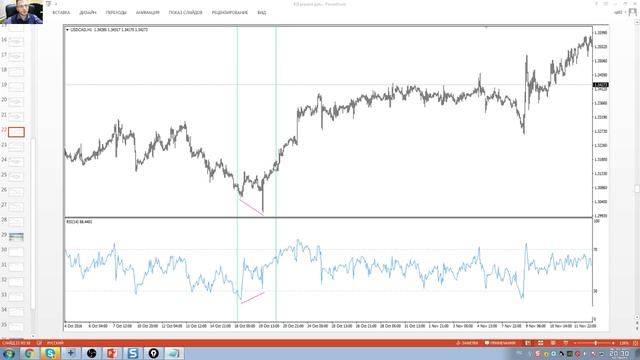Select slide 31 thumbnail
Viewport: 640px width, 360px height.
coord(16,267)
